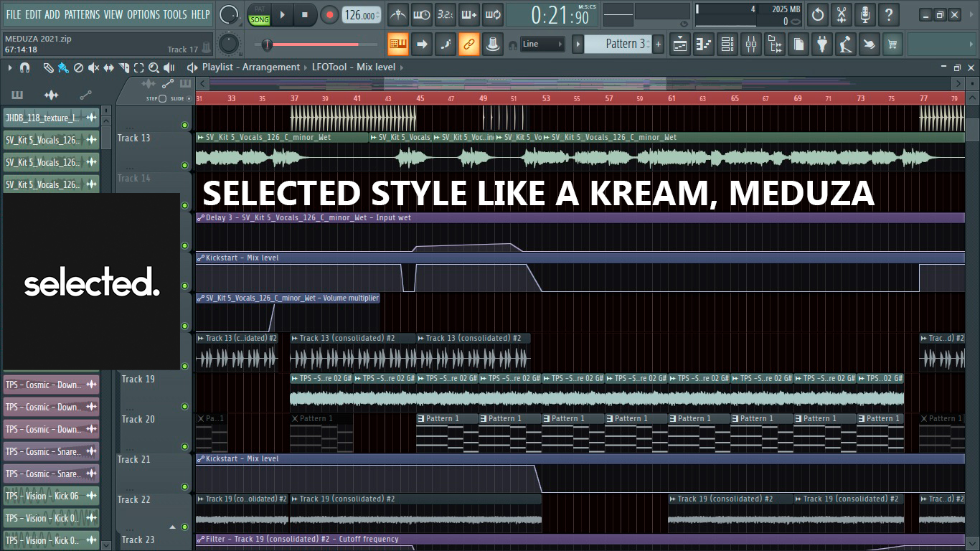Select the playlist Zoom tool
The image size is (980, 551).
(x=154, y=67)
